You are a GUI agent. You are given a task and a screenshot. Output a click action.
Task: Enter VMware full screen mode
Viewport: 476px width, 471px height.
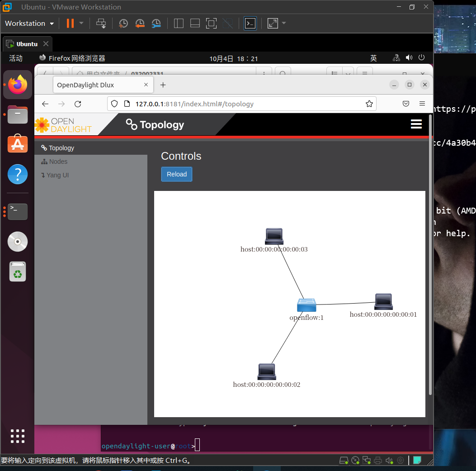[x=211, y=24]
